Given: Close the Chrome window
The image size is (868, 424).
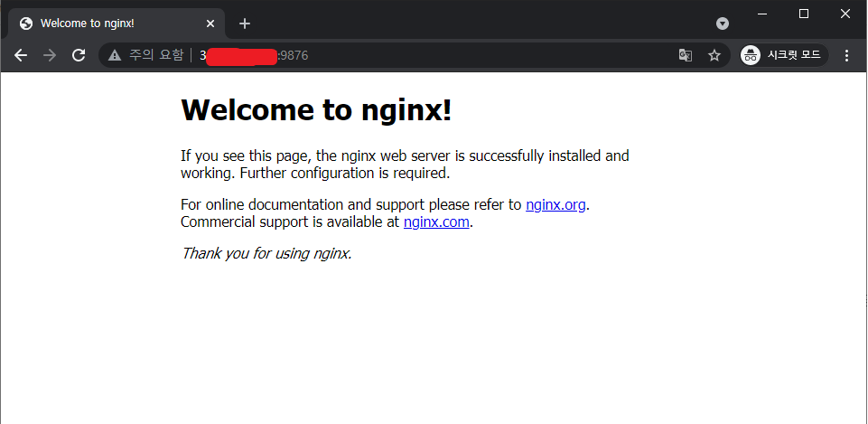Looking at the screenshot, I should (x=845, y=14).
